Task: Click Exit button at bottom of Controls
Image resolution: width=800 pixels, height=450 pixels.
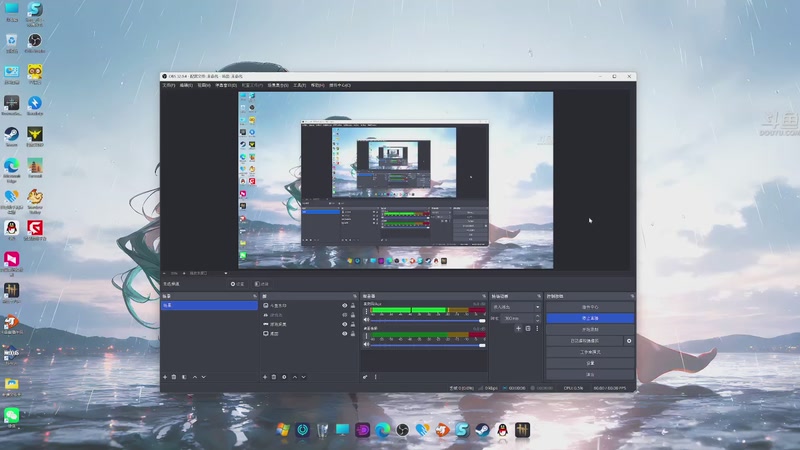Action: pyautogui.click(x=590, y=374)
